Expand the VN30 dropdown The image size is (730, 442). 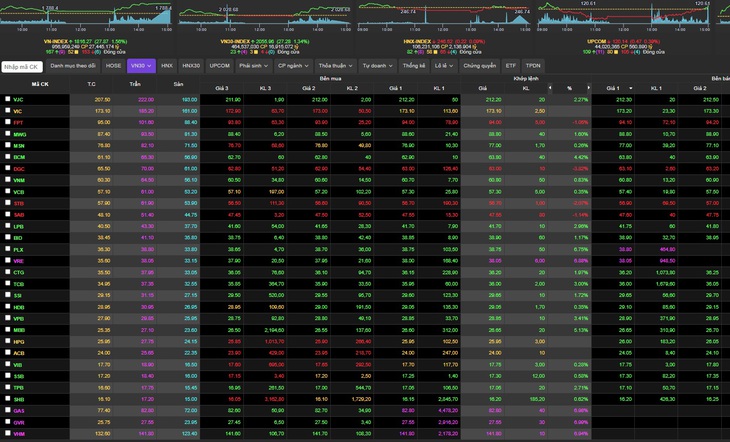click(x=141, y=66)
